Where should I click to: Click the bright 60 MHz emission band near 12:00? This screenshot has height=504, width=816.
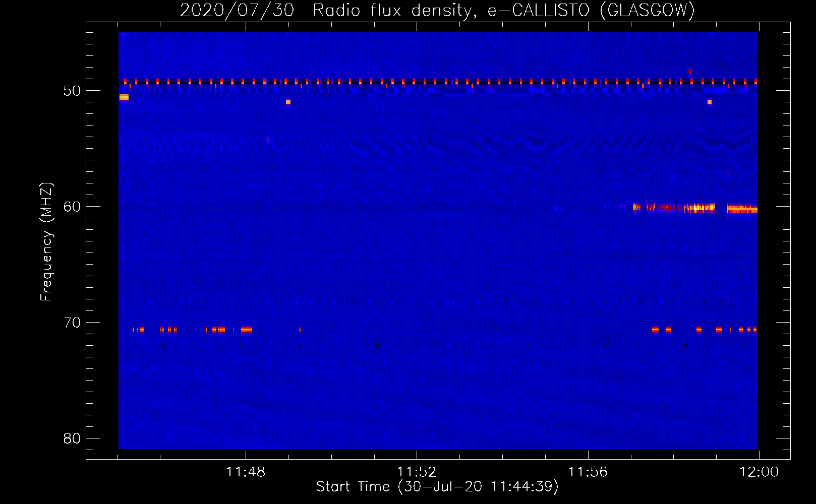tap(742, 209)
